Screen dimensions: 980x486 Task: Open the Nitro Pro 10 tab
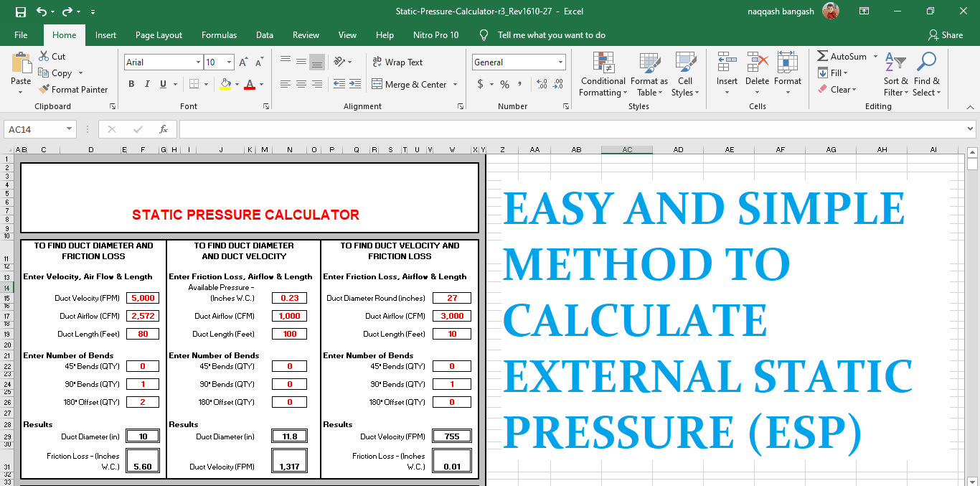point(435,34)
